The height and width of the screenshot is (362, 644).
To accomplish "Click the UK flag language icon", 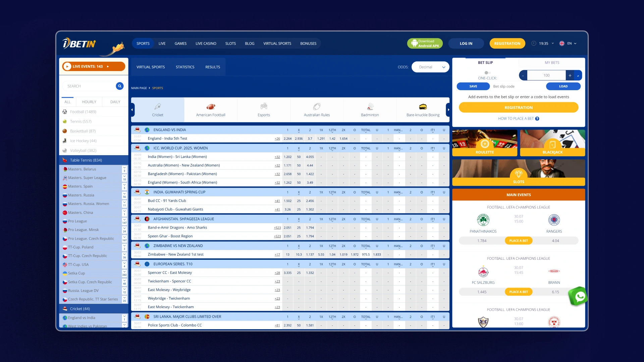I will pos(562,44).
